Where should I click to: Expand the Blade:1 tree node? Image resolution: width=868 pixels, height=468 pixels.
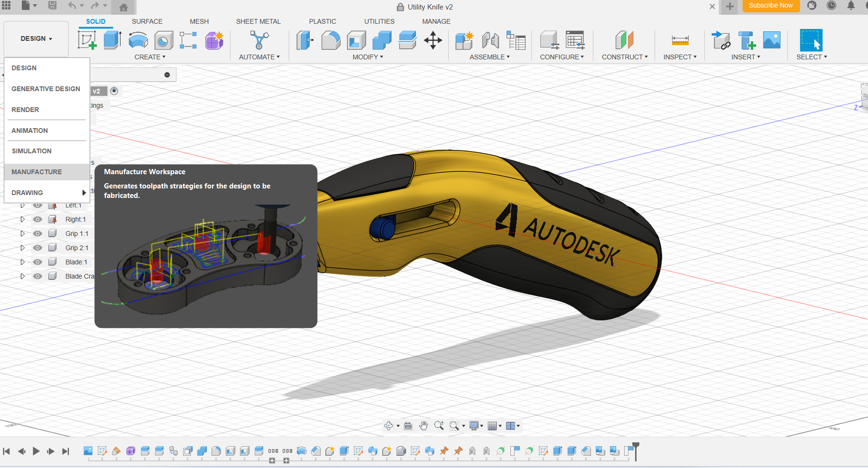coord(22,262)
